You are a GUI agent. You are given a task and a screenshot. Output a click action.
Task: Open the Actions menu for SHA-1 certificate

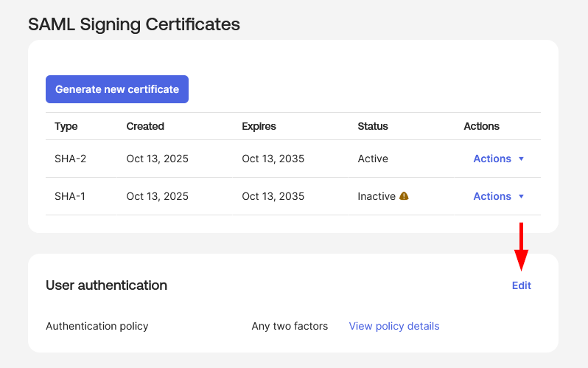click(x=492, y=196)
